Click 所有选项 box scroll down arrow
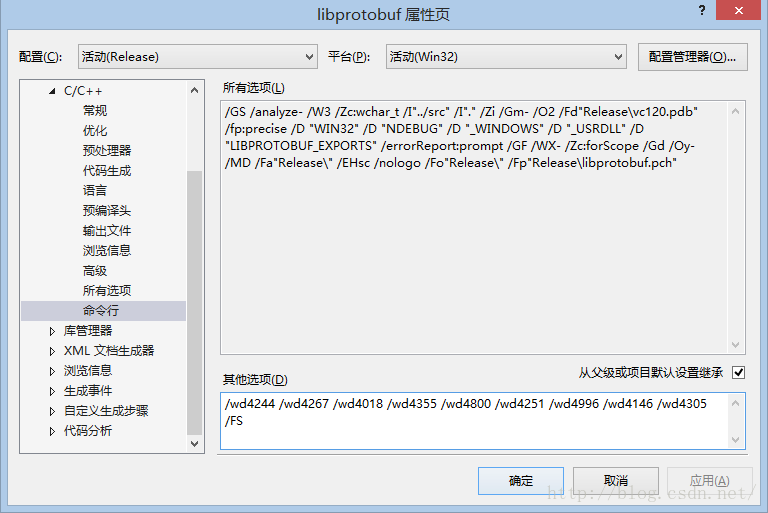Image resolution: width=768 pixels, height=513 pixels. click(x=735, y=344)
